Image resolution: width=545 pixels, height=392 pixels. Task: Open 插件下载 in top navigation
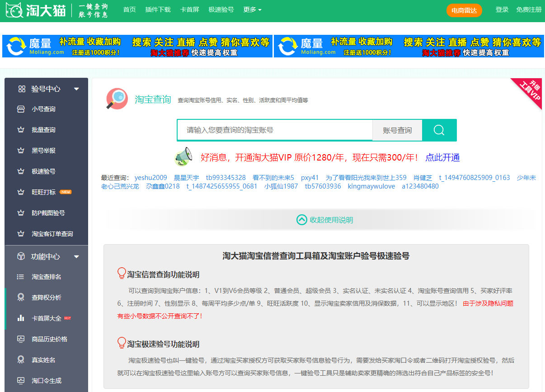coord(158,9)
